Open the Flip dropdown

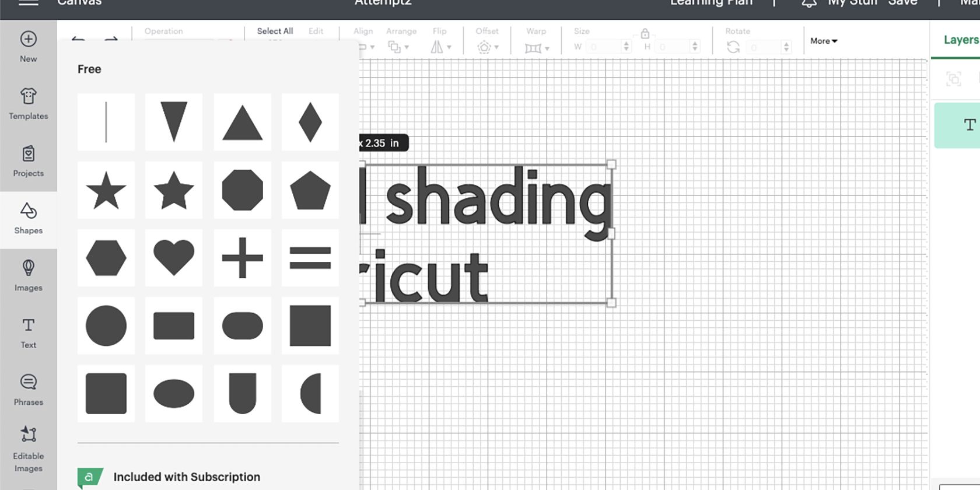click(440, 47)
